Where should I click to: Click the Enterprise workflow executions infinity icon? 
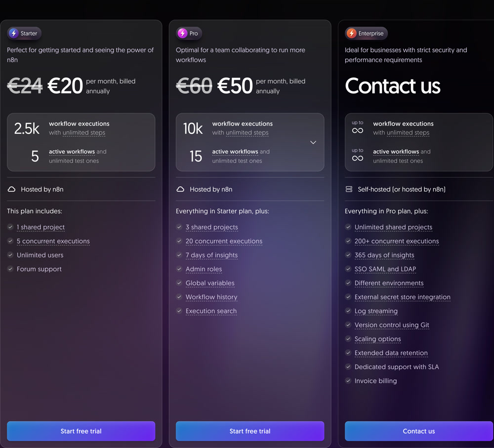pos(358,131)
